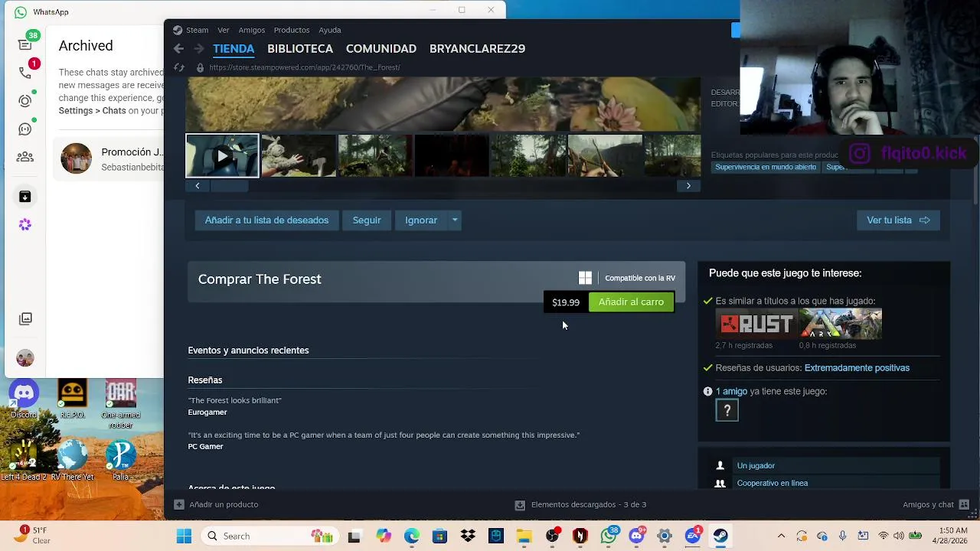980x551 pixels.
Task: Open Meta AI icon in WhatsApp
Action: point(25,225)
